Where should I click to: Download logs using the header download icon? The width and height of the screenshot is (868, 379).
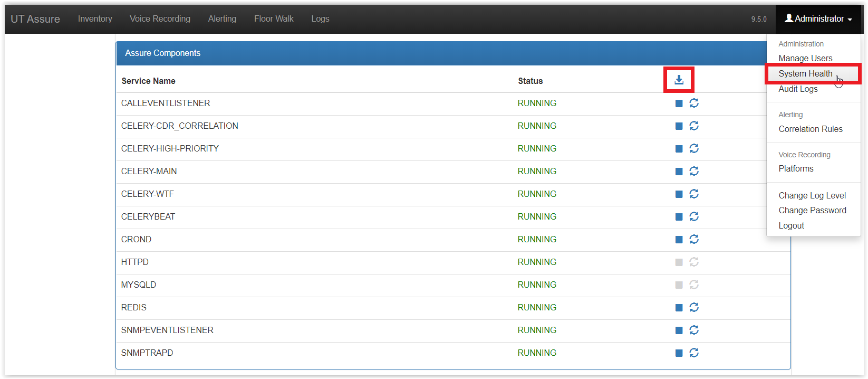[679, 80]
